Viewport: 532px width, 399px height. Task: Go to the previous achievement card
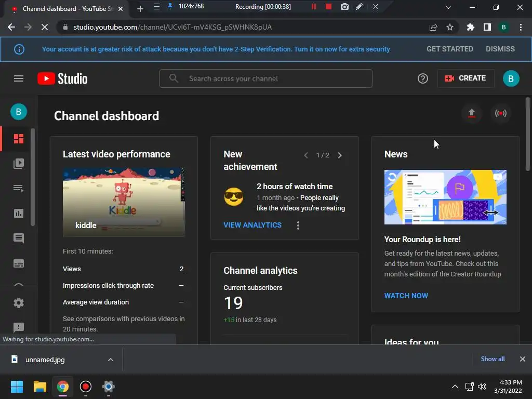tap(306, 155)
